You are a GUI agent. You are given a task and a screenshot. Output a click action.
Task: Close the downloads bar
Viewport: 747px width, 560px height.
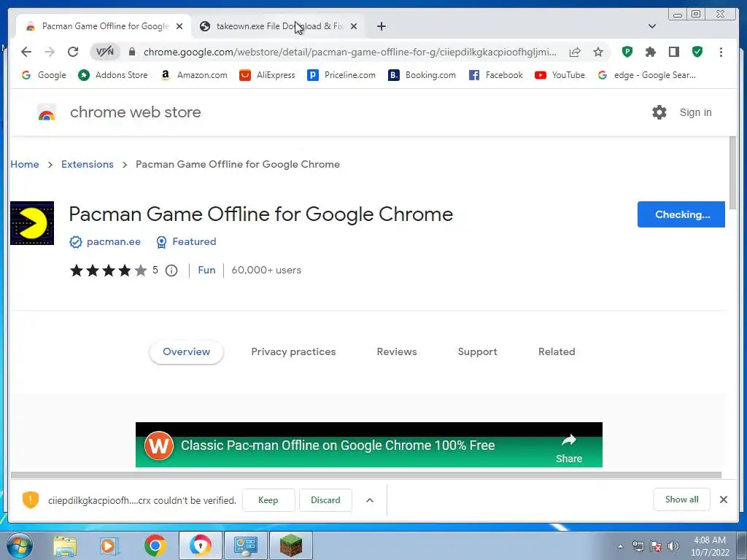pos(723,499)
